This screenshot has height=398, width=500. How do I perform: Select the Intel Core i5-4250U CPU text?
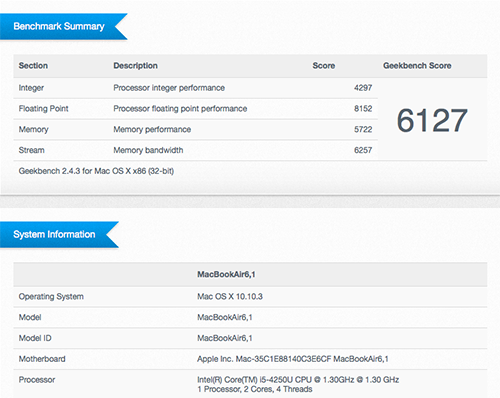click(298, 380)
